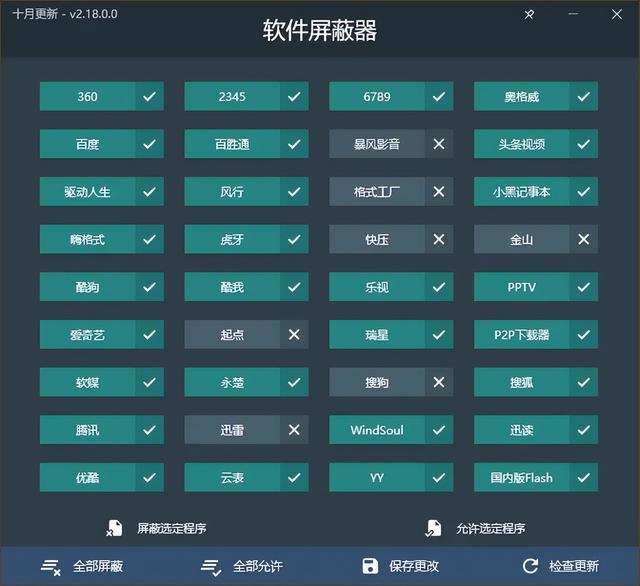
Task: Toggle the 起点 entry
Action: click(294, 335)
